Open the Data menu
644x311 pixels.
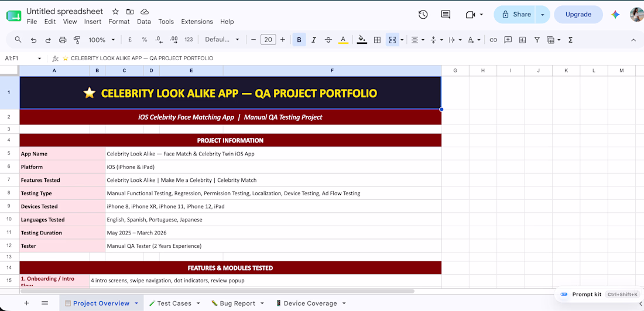(x=144, y=22)
